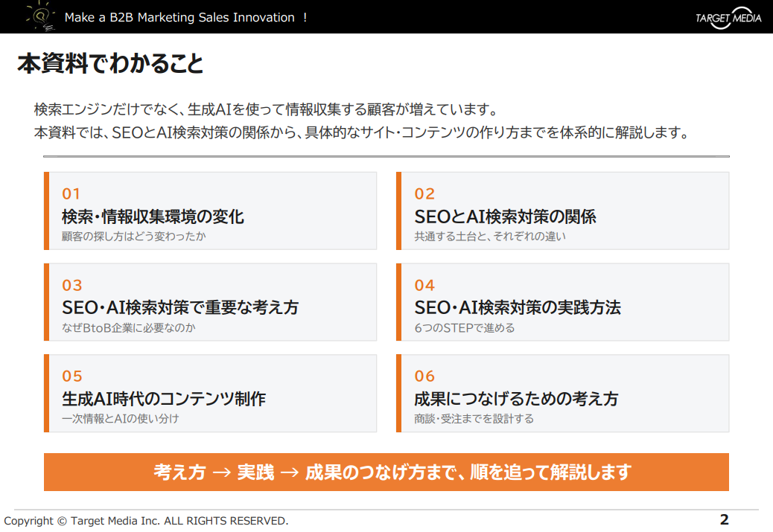Click the orange number 06

click(x=424, y=376)
